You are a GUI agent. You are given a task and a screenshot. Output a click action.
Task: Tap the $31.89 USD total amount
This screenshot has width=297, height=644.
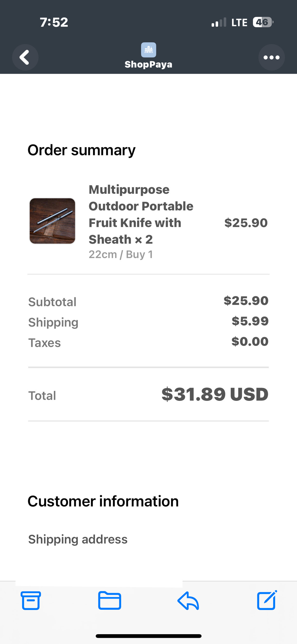click(x=215, y=394)
